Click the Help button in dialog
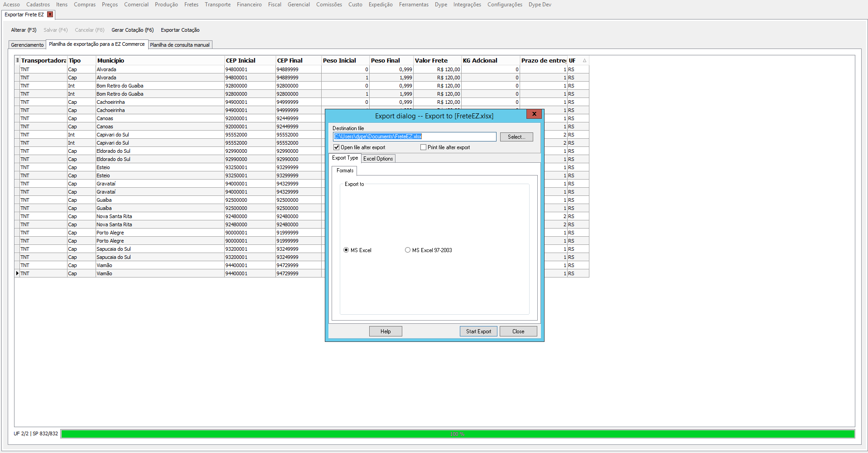The width and height of the screenshot is (868, 453). pyautogui.click(x=386, y=331)
